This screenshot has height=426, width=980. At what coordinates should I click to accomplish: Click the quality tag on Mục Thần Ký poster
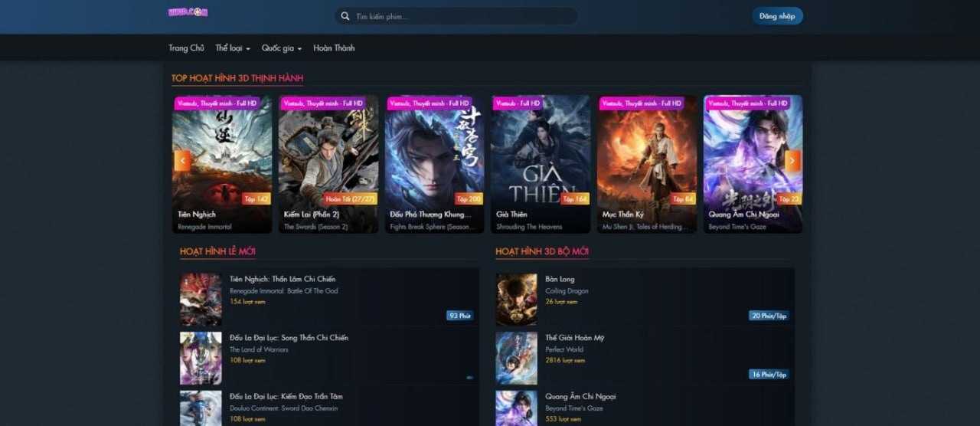pos(641,103)
